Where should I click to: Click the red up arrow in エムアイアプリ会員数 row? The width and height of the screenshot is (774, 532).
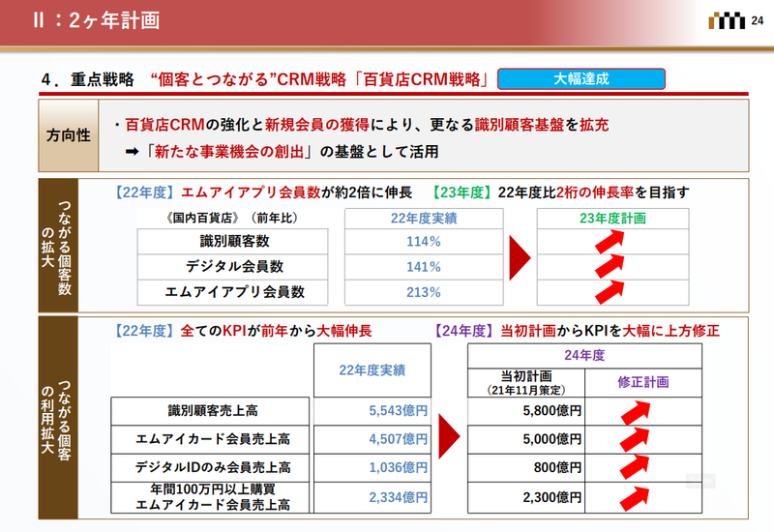[610, 292]
